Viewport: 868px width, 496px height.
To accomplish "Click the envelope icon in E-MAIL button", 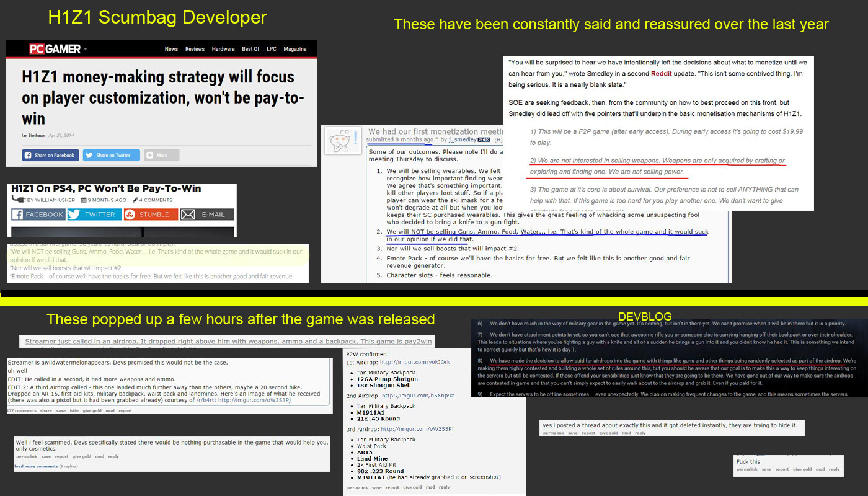I will pos(188,215).
